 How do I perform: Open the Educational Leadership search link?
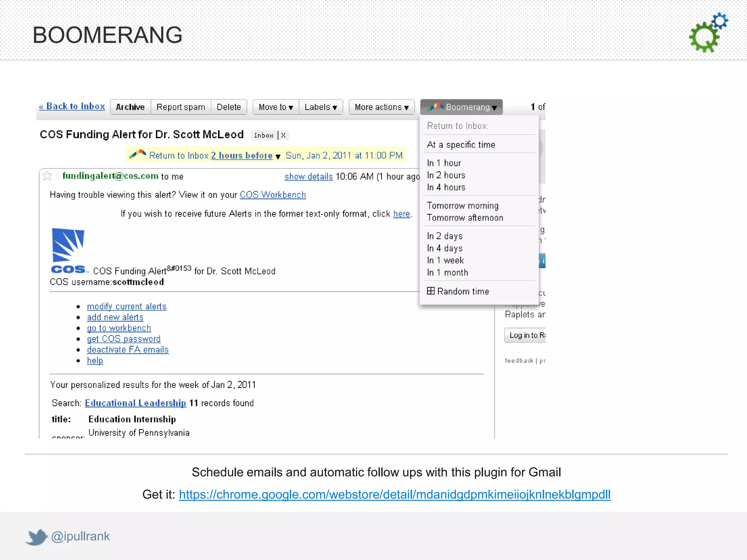click(x=135, y=403)
